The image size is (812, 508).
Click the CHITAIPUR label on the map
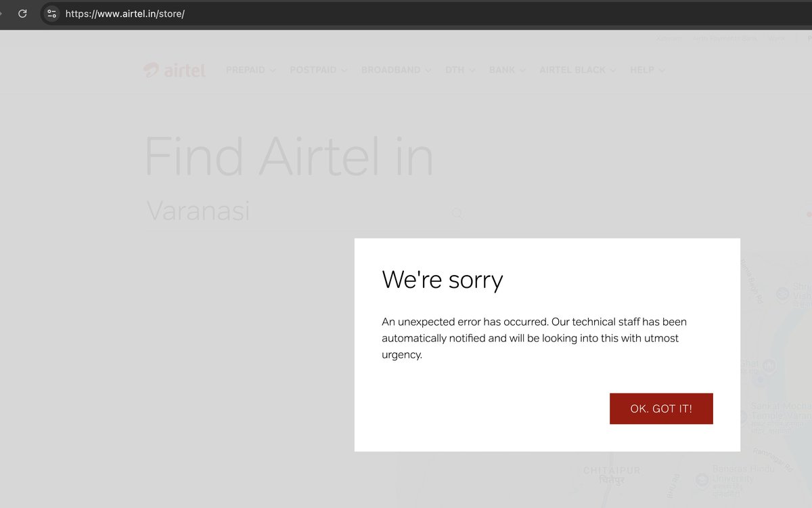click(x=612, y=470)
